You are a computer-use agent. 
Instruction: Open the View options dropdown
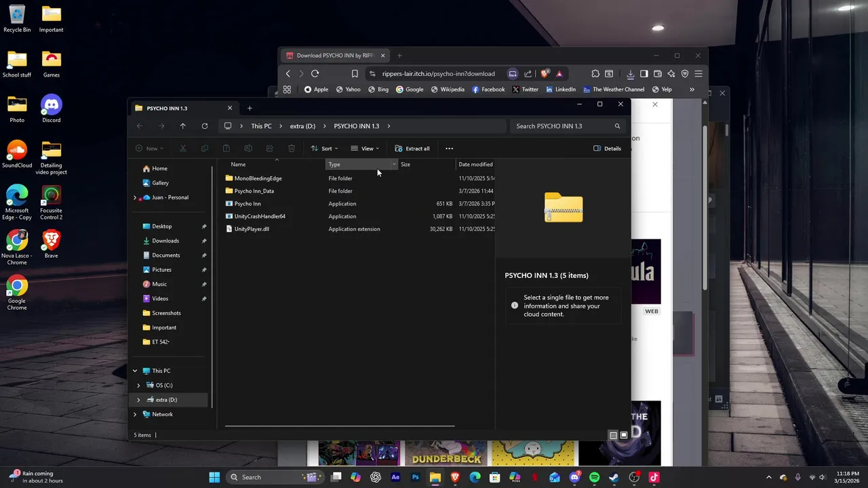[365, 148]
